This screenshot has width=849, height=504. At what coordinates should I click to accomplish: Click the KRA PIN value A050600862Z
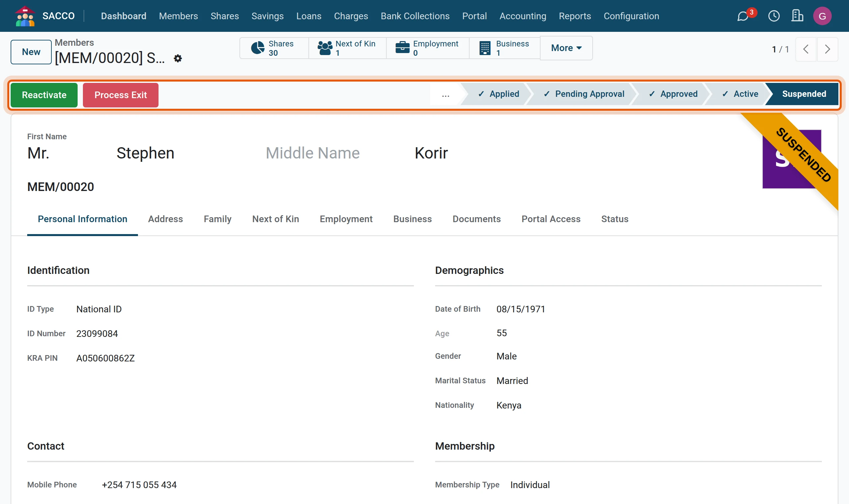105,358
